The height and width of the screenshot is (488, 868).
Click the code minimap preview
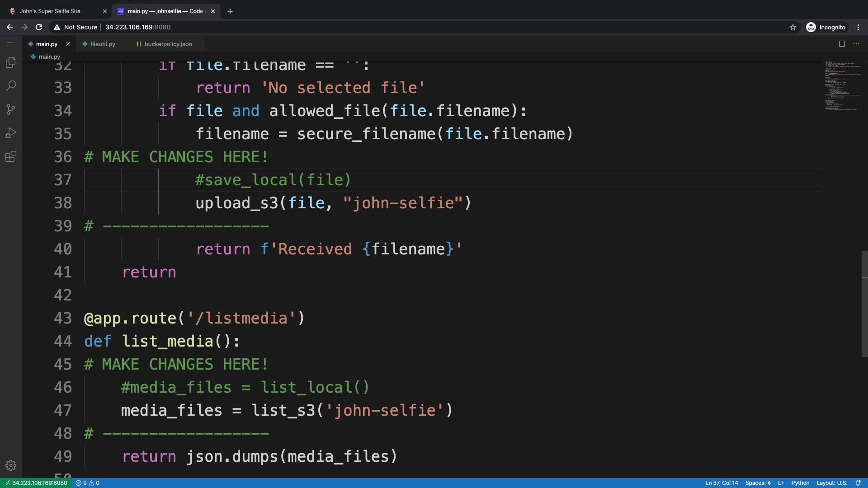842,86
